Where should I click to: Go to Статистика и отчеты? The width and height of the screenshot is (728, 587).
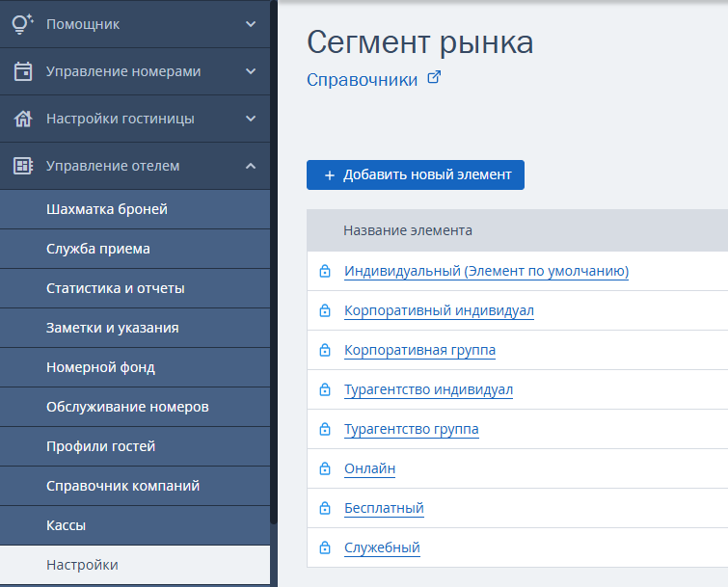coord(116,288)
